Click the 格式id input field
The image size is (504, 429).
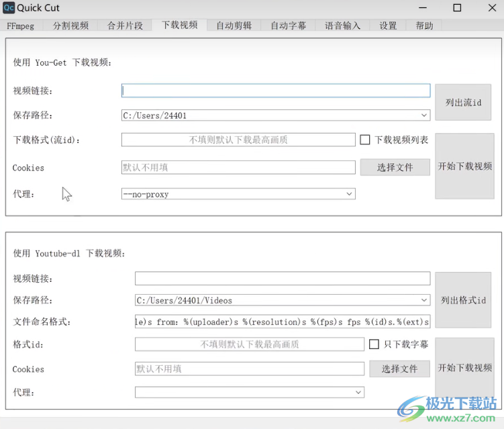pyautogui.click(x=250, y=344)
